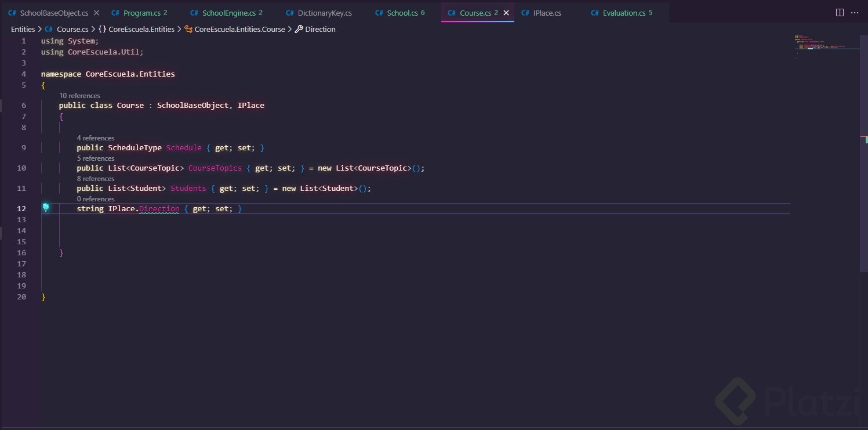Click the Course.cs breadcrumb
Image resolution: width=868 pixels, height=430 pixels.
tap(72, 29)
